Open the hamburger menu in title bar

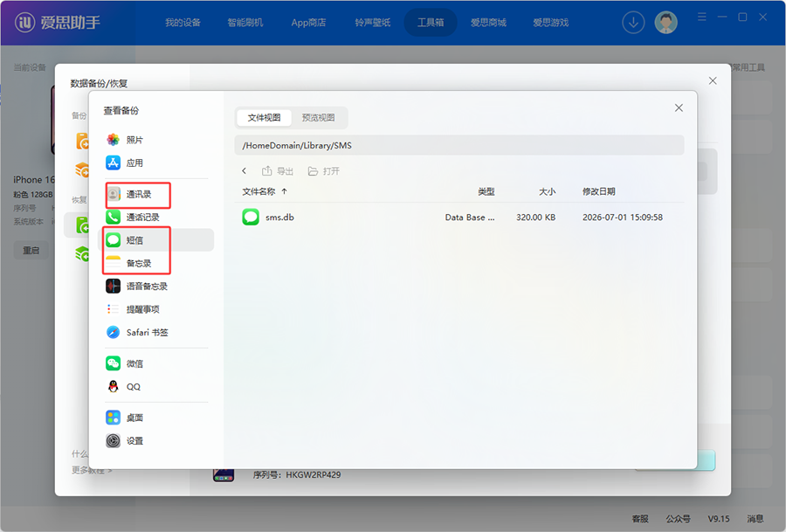click(x=702, y=17)
